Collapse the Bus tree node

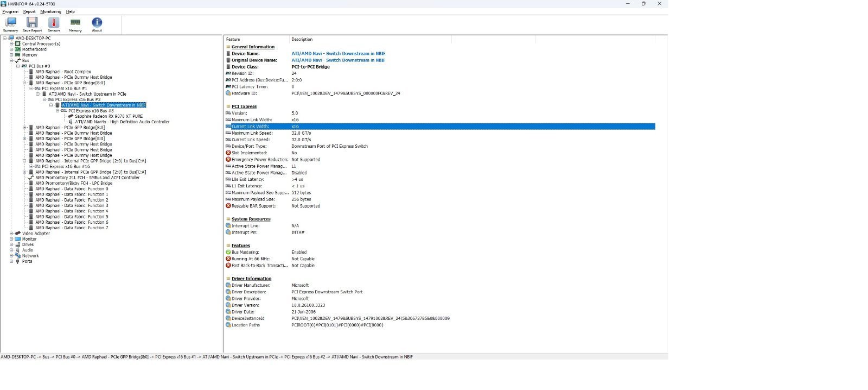point(11,60)
